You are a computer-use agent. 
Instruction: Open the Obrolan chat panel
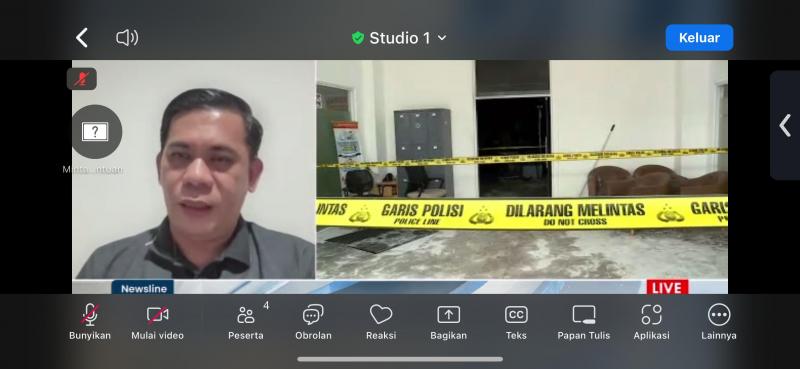click(313, 323)
